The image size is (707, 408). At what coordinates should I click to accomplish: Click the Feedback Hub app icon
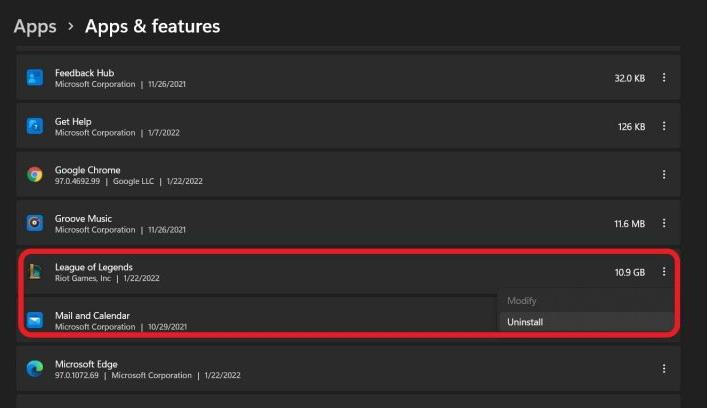(x=35, y=78)
